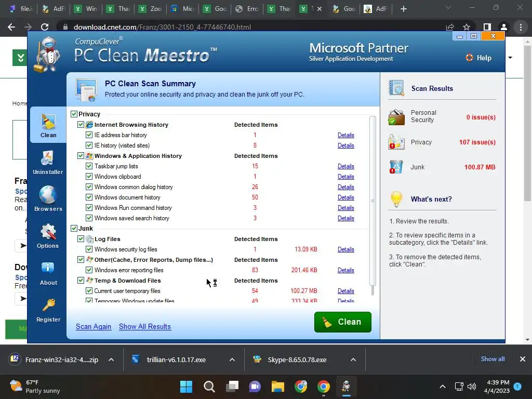This screenshot has height=399, width=532.
Task: Open a new browser tab
Action: point(403,9)
